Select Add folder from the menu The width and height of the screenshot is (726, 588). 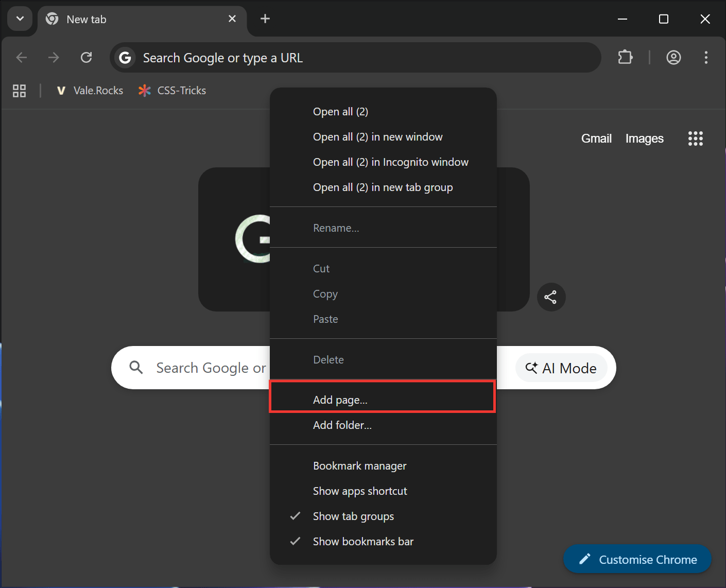pos(342,425)
